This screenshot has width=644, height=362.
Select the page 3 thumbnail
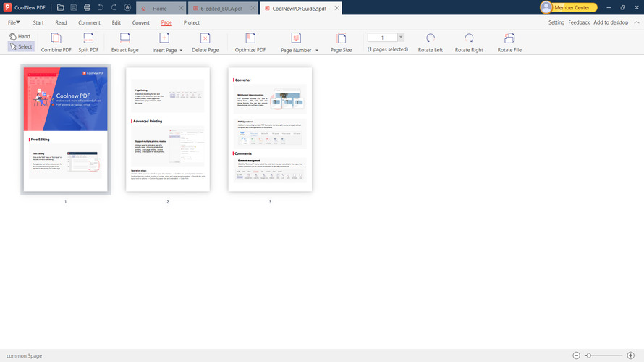click(270, 130)
